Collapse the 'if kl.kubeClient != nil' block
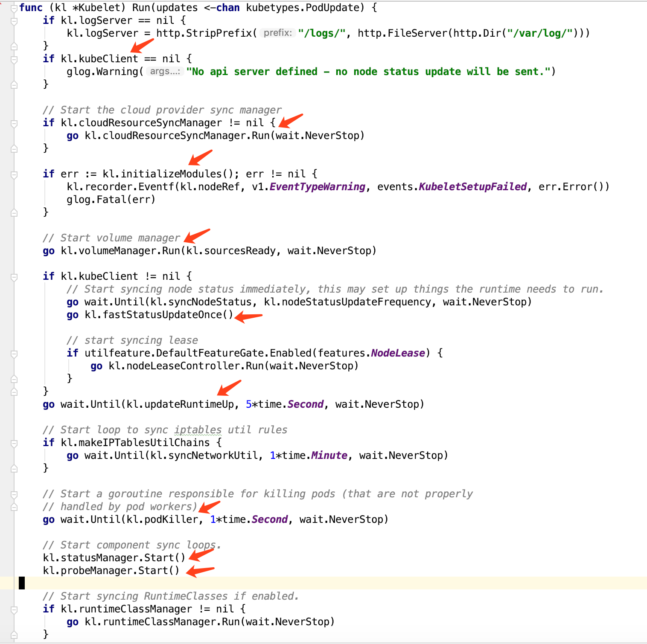Viewport: 647px width, 644px height. point(14,277)
